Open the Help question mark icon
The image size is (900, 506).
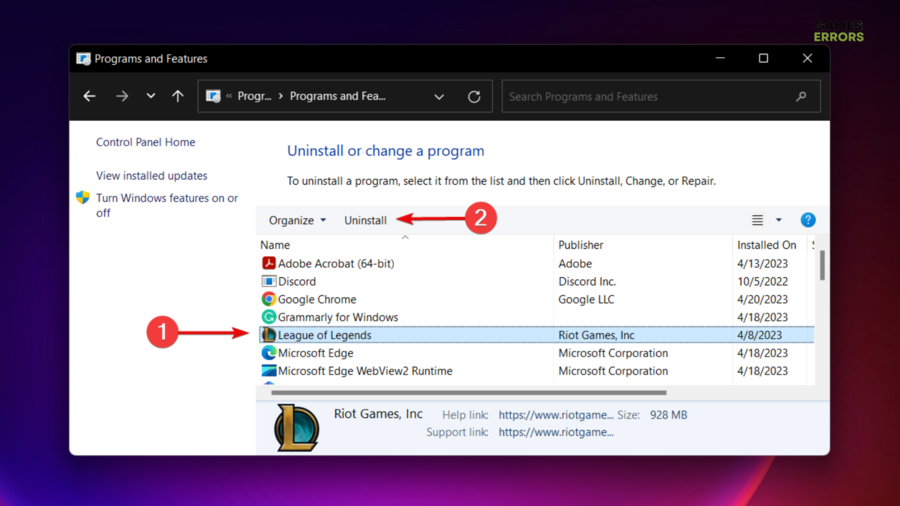[808, 220]
